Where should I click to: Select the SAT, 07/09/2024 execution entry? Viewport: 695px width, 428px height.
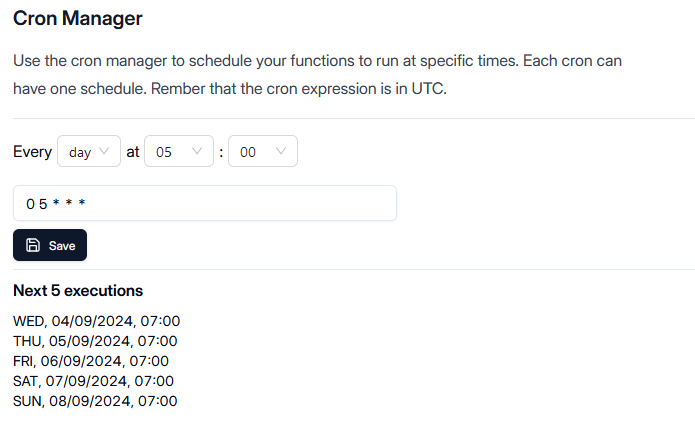point(93,381)
